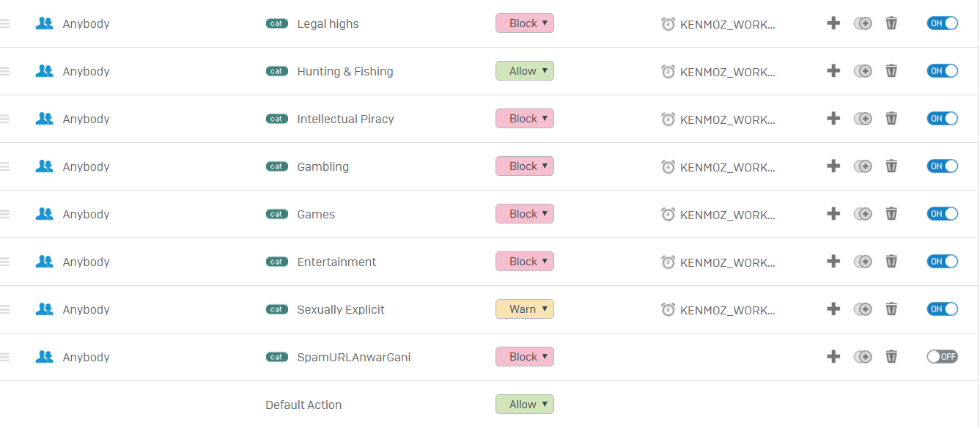The height and width of the screenshot is (428, 980).
Task: Click the KENMOZ_WORK schedule on the Gambling row
Action: click(x=727, y=167)
